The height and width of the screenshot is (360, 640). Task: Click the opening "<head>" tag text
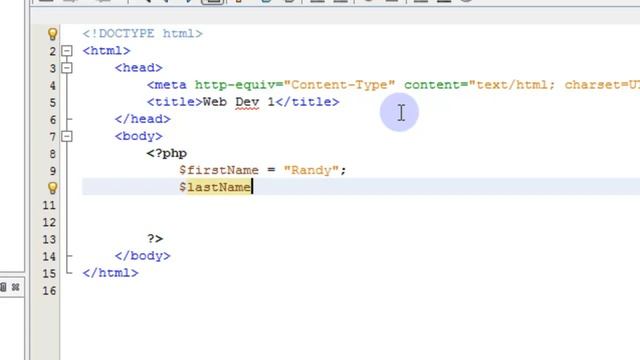point(139,68)
